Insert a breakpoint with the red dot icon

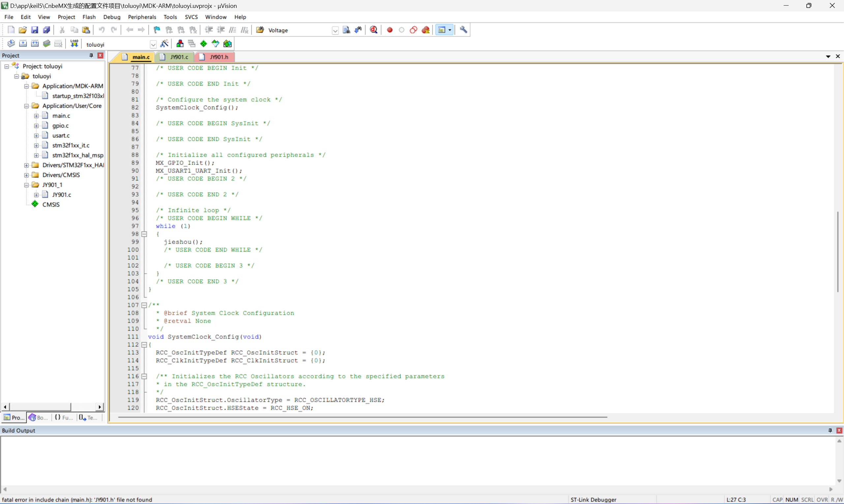pos(390,30)
